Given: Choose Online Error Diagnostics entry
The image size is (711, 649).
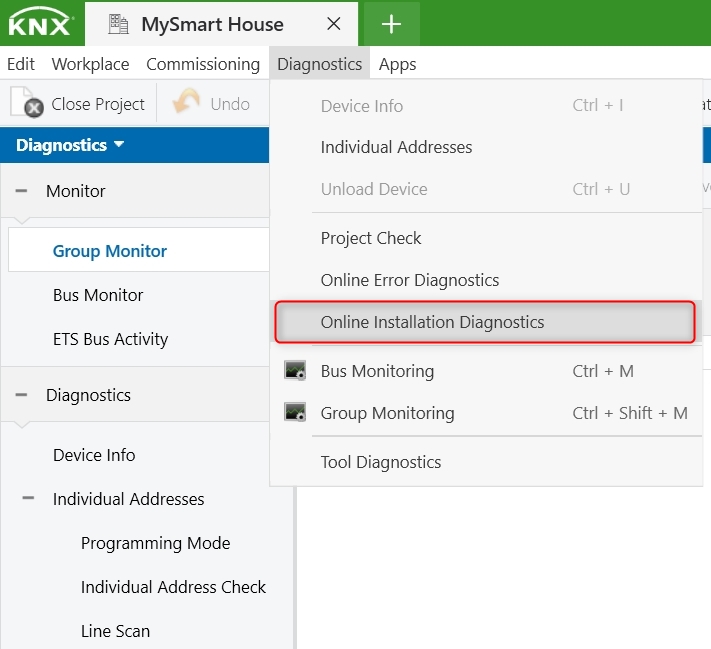Looking at the screenshot, I should click(486, 280).
